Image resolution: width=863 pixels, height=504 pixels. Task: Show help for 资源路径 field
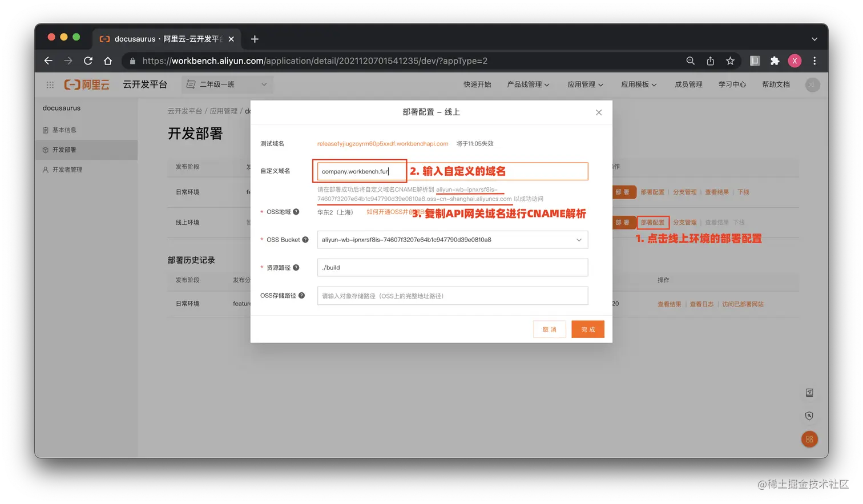click(296, 268)
